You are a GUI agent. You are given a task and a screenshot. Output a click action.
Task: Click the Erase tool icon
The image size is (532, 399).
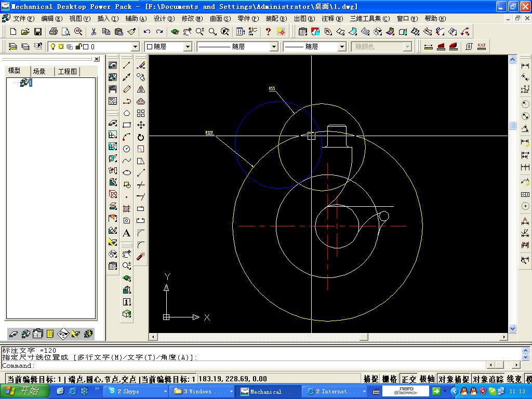(141, 65)
